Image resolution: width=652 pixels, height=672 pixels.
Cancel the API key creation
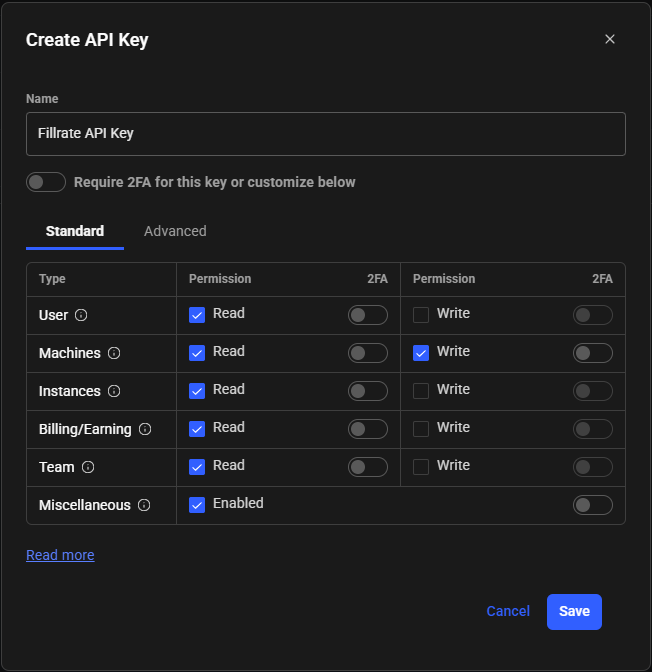pos(508,611)
